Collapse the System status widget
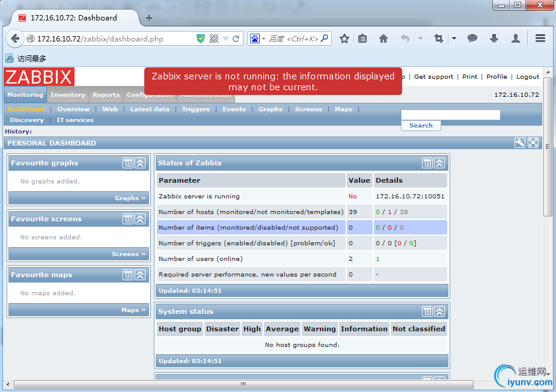556x392 pixels. point(440,311)
